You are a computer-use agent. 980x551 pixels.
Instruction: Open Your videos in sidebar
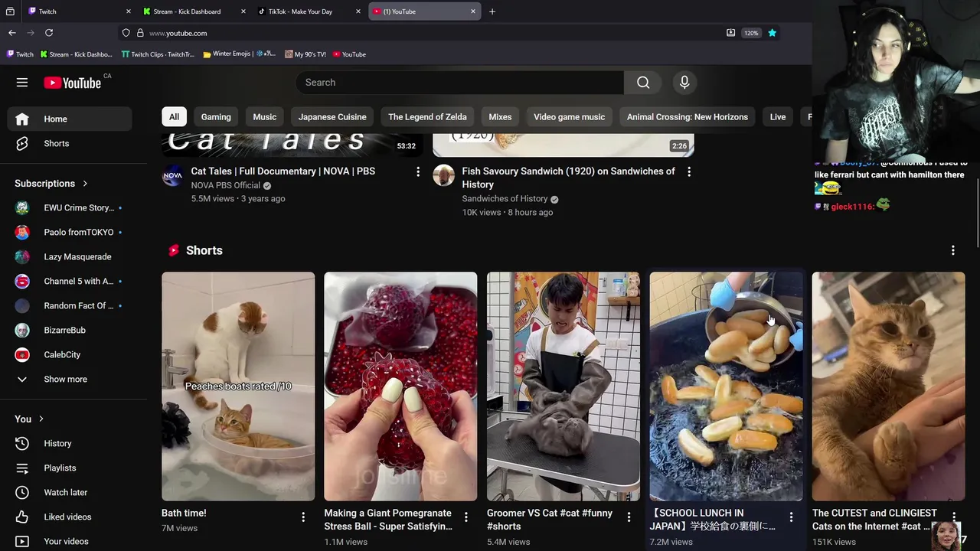pos(70,541)
